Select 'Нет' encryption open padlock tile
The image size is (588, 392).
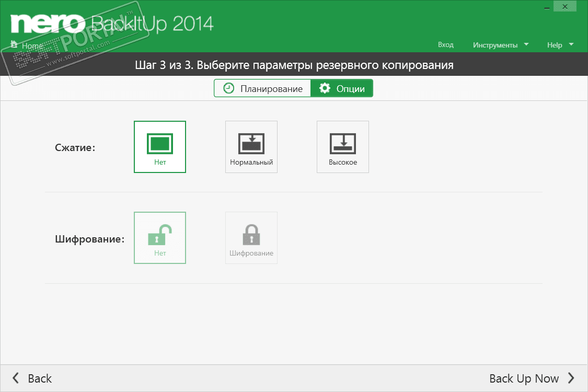[160, 238]
